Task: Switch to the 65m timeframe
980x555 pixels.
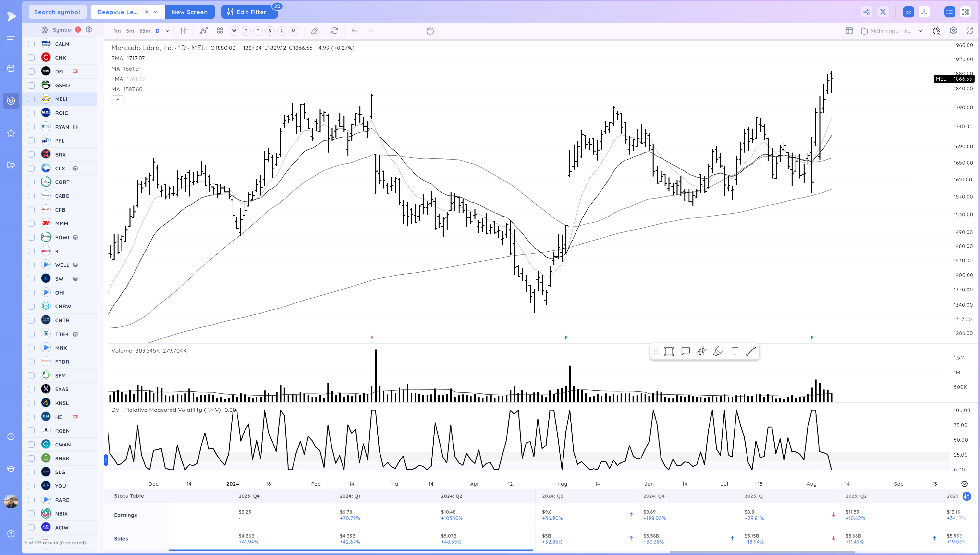Action: click(145, 31)
